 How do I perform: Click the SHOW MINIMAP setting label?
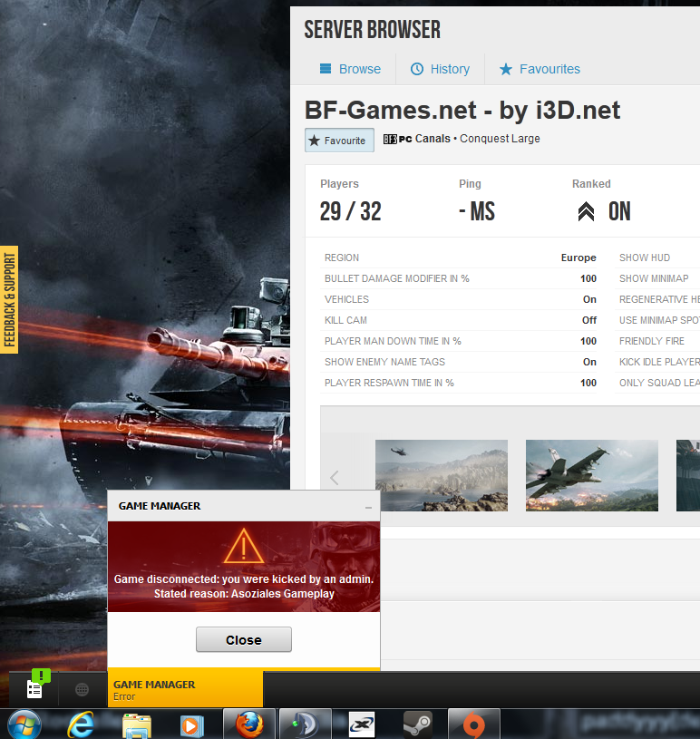pos(654,278)
